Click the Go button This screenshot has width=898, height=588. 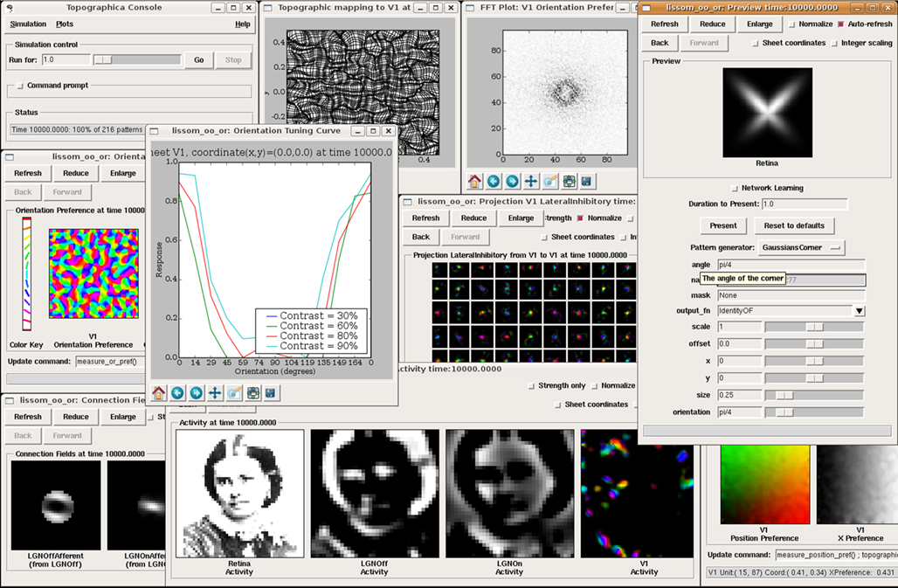[x=198, y=60]
